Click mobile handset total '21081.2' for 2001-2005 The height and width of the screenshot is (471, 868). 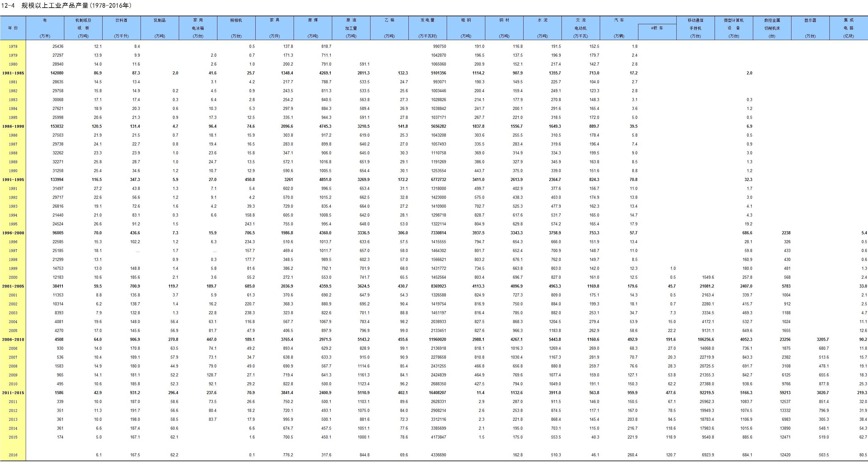coord(707,286)
